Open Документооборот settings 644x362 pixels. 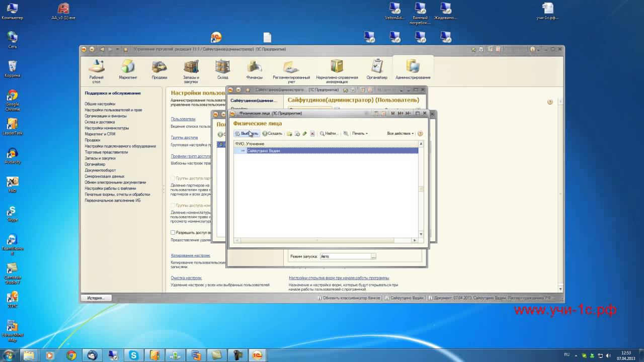click(100, 170)
